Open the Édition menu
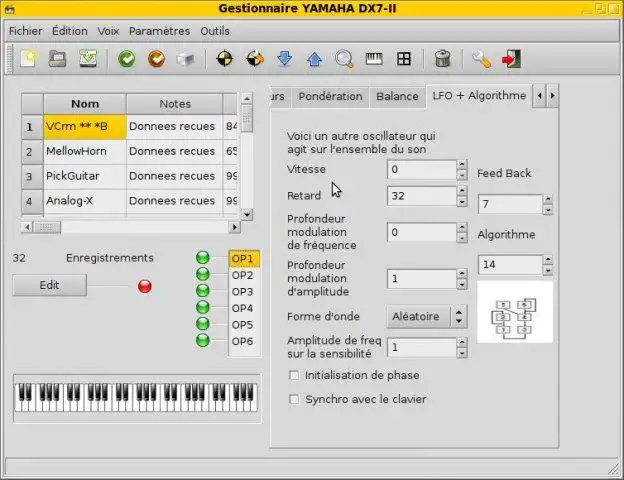 point(70,31)
